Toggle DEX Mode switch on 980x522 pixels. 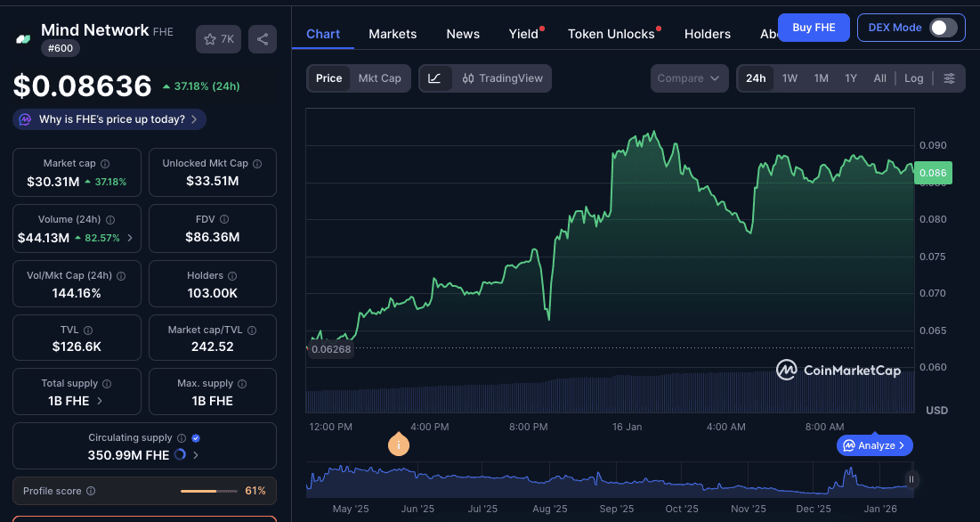pyautogui.click(x=943, y=28)
